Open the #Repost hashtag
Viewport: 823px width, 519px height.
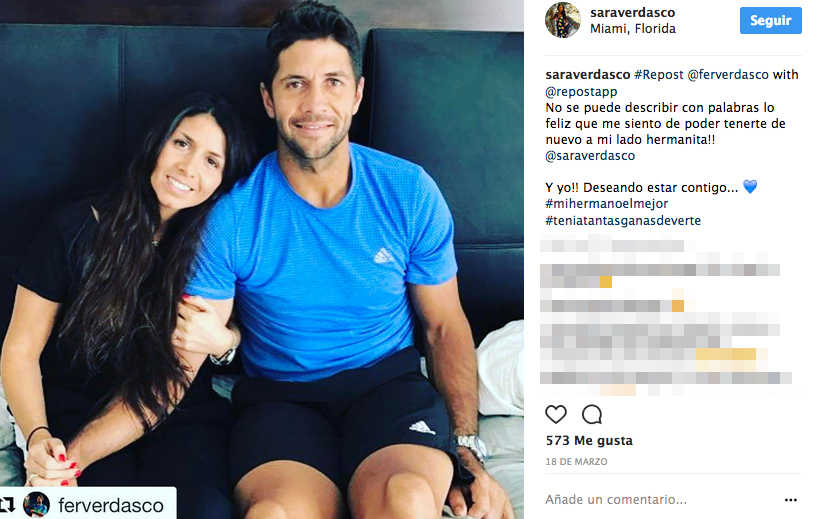pyautogui.click(x=659, y=75)
